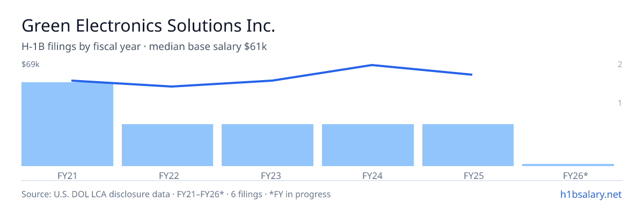Click the FY21 filings bar
This screenshot has height=215, width=644.
coord(67,124)
